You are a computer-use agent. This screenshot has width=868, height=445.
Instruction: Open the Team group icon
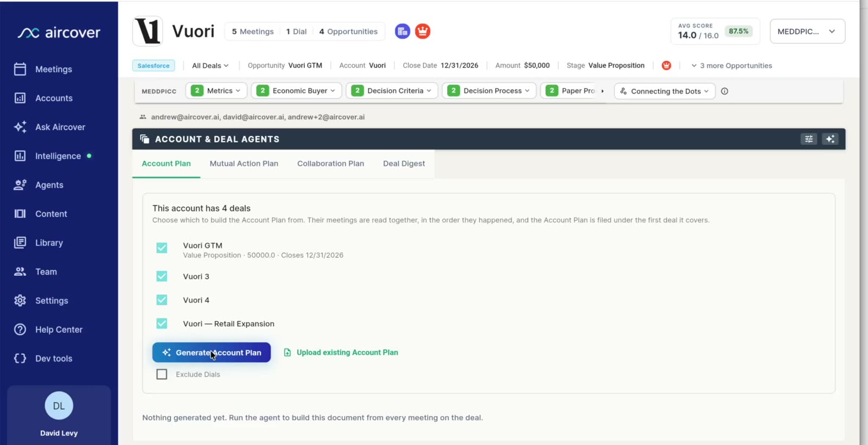20,272
